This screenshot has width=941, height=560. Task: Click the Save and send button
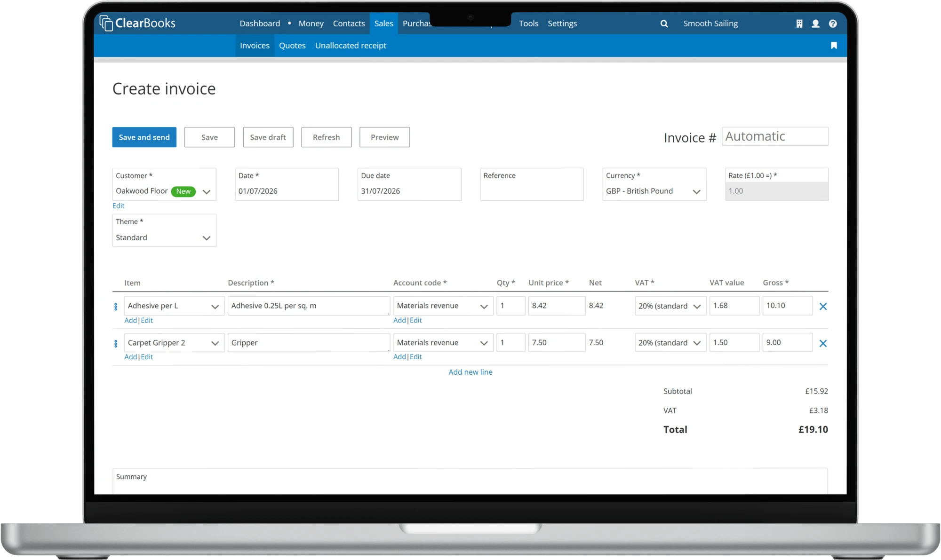coord(144,137)
